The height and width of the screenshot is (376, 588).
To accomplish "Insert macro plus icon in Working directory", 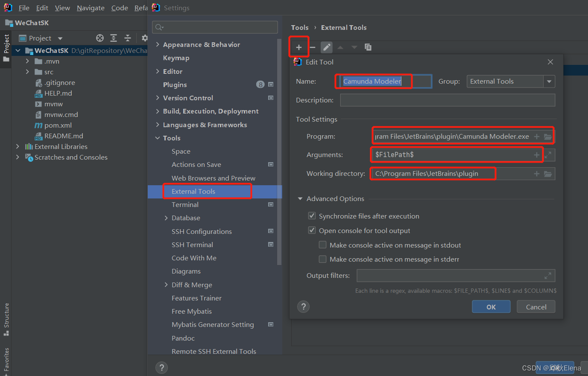I will click(537, 174).
